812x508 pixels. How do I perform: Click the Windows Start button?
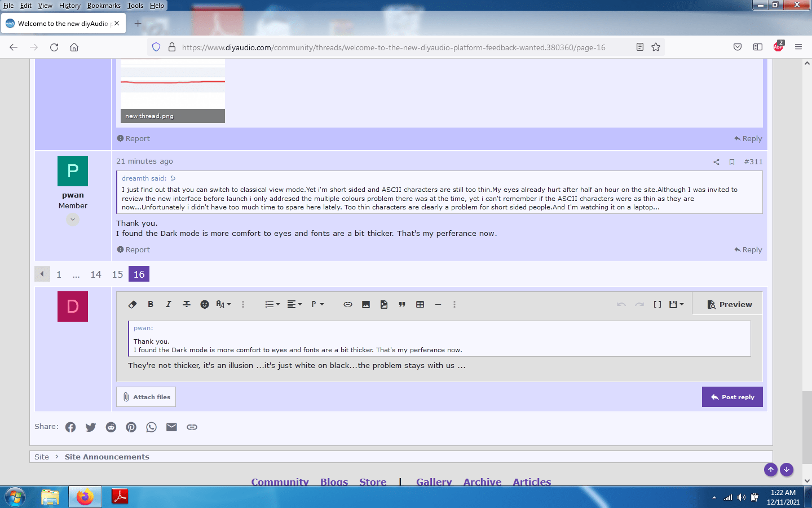pyautogui.click(x=15, y=497)
